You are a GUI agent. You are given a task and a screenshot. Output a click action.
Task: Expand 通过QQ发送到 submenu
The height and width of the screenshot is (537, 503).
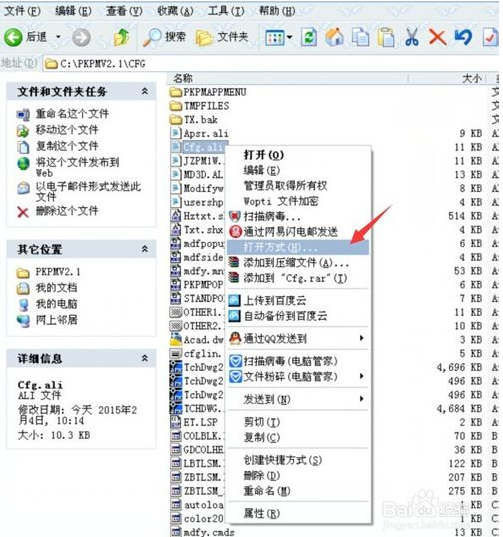[x=298, y=338]
